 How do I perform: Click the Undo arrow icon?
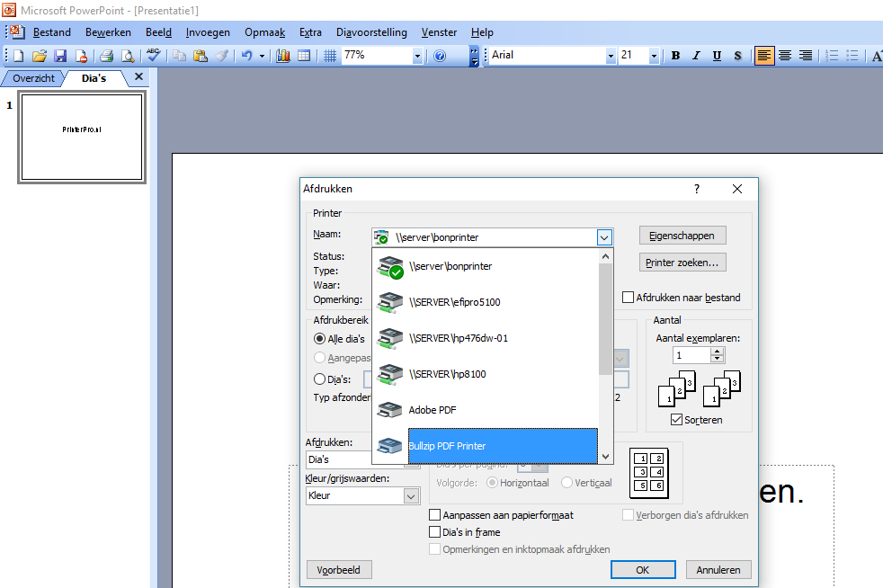[x=246, y=55]
